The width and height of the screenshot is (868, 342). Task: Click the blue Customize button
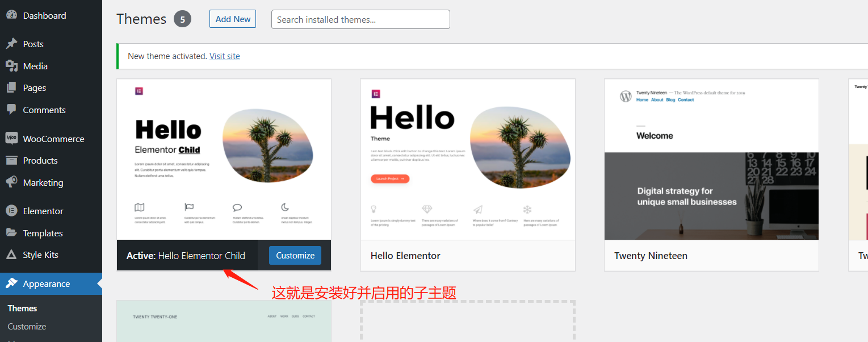pyautogui.click(x=295, y=256)
